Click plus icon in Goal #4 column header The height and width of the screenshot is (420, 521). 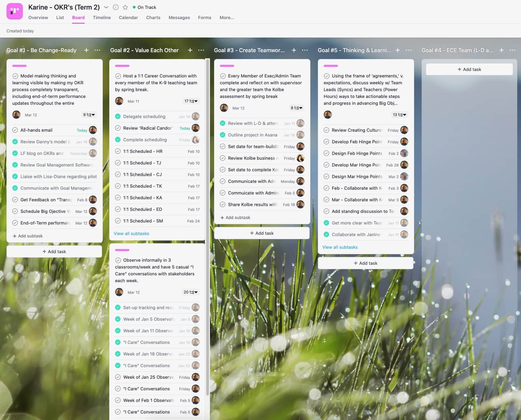tap(501, 50)
